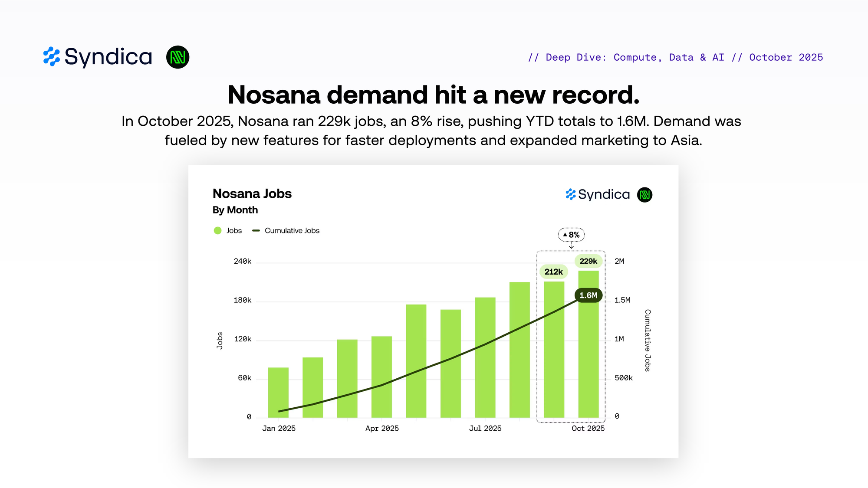Click the Jul 2025 axis label
Screen dimensions: 868x488
(x=485, y=429)
